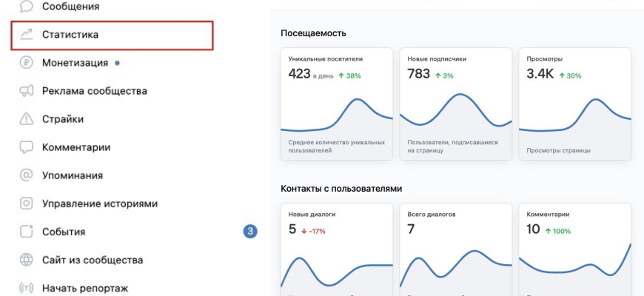Click the Monetization ruble icon
Viewport: 644px width, 296px height.
point(27,63)
